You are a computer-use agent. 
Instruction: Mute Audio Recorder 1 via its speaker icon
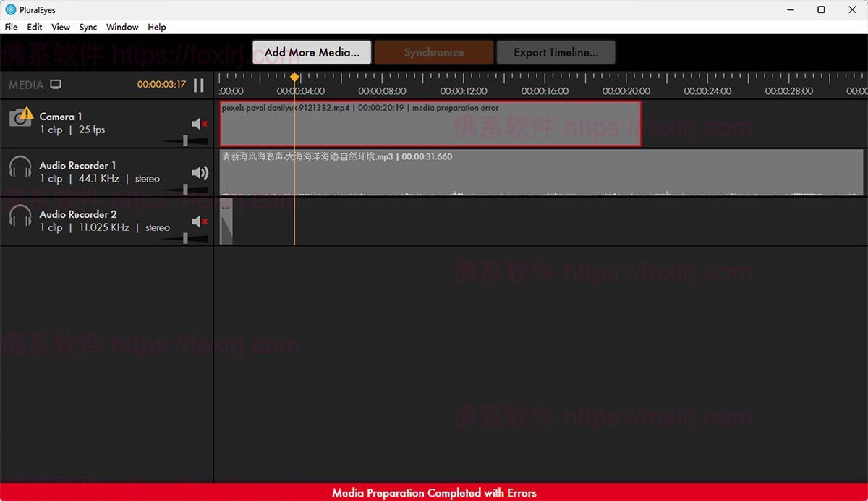tap(198, 172)
